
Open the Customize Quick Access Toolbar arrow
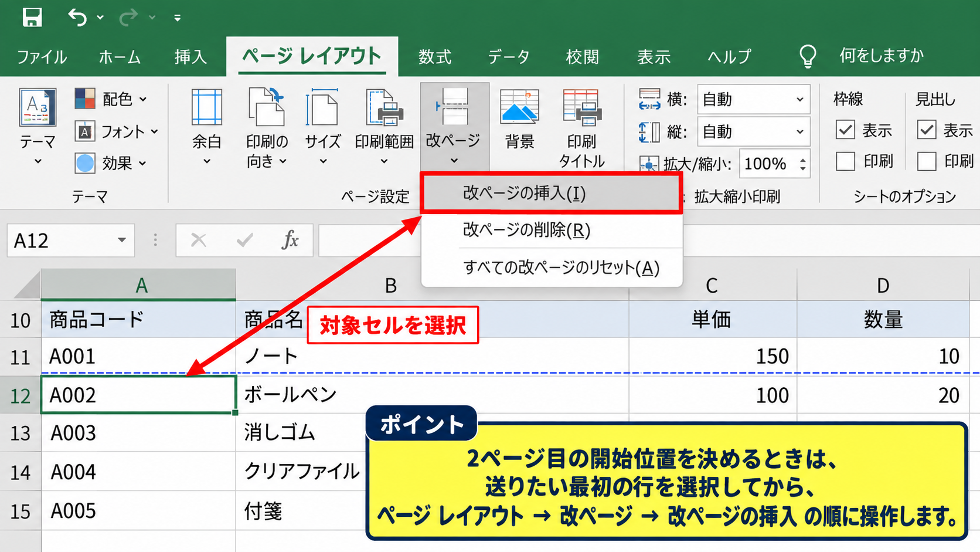click(177, 18)
